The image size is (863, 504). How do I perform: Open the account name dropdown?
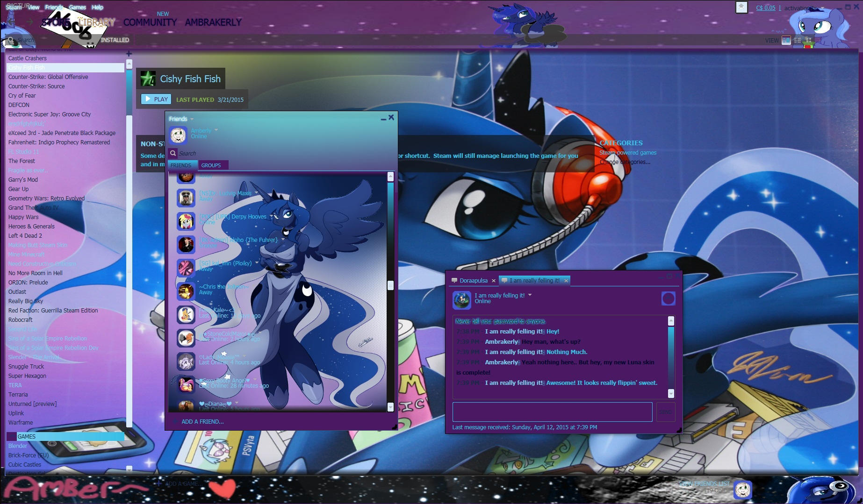click(x=804, y=8)
